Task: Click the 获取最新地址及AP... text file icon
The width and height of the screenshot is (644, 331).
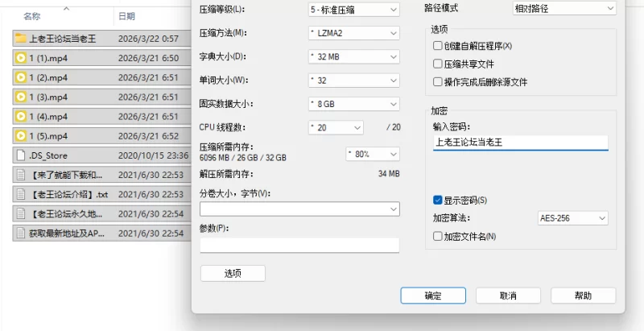Action: [21, 234]
